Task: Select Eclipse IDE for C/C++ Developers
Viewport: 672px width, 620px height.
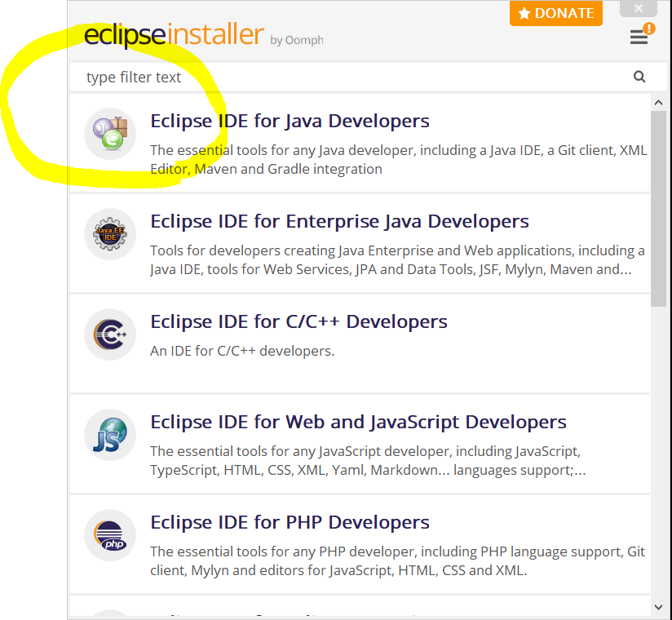Action: pos(360,344)
